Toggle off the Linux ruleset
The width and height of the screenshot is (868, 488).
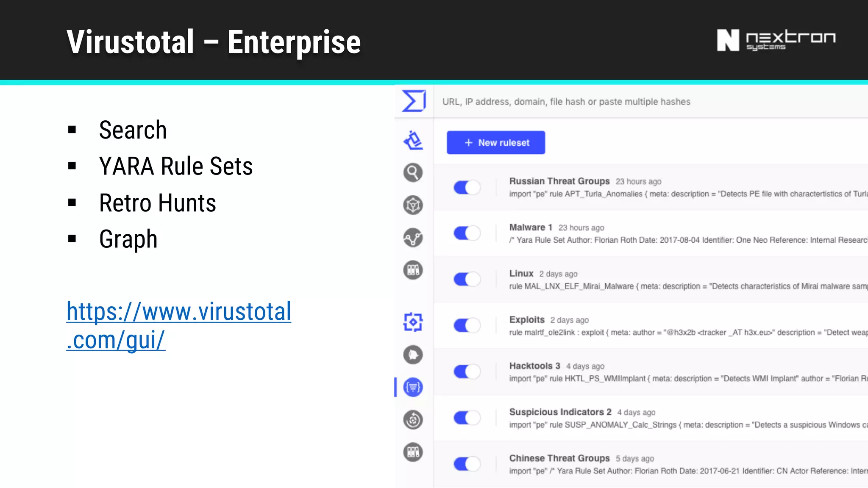467,279
